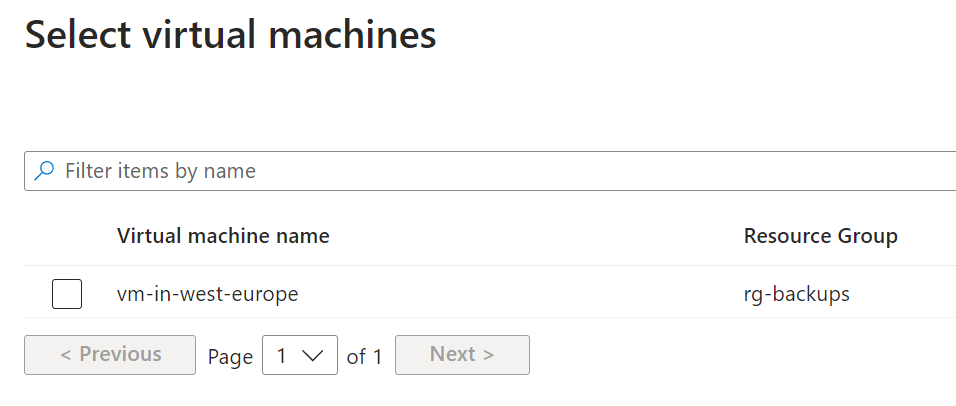The height and width of the screenshot is (406, 956).
Task: Select the vm-in-west-europe virtual machine name
Action: tap(207, 294)
